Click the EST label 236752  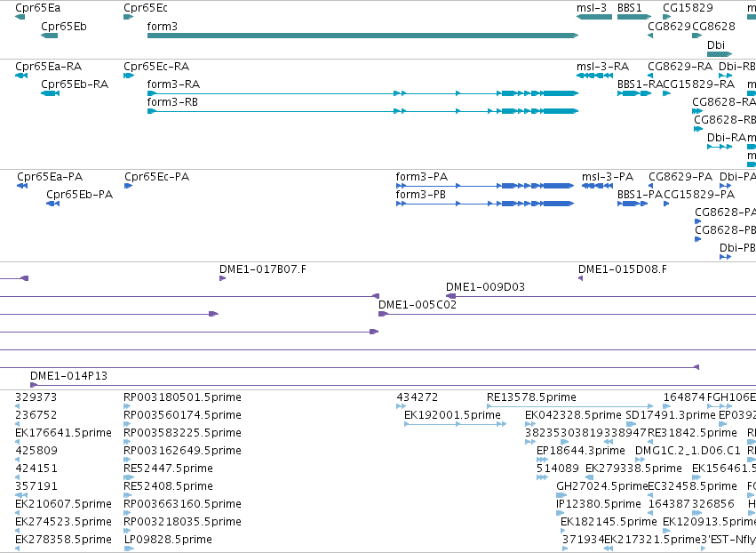point(36,415)
